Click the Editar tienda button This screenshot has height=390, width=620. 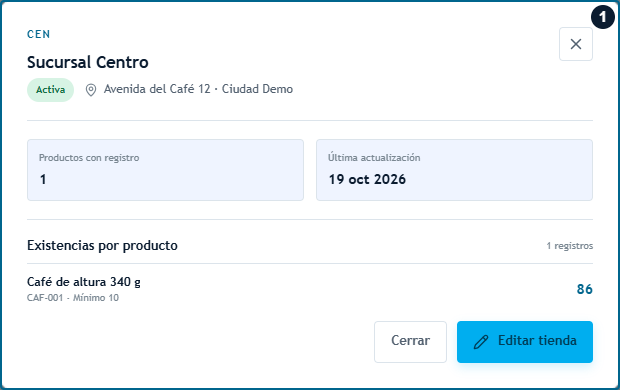pyautogui.click(x=525, y=342)
